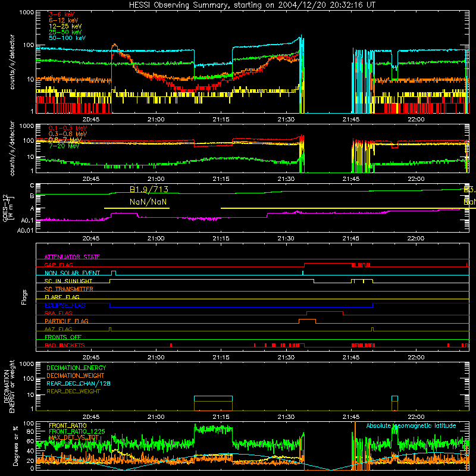Select the PARTICLE_FLAG label
Image resolution: width=476 pixels, height=476 pixels.
pyautogui.click(x=67, y=321)
